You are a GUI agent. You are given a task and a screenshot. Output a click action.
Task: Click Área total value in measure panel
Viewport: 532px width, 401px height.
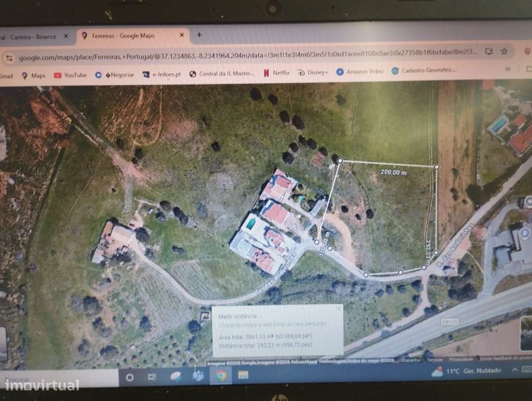coord(278,336)
